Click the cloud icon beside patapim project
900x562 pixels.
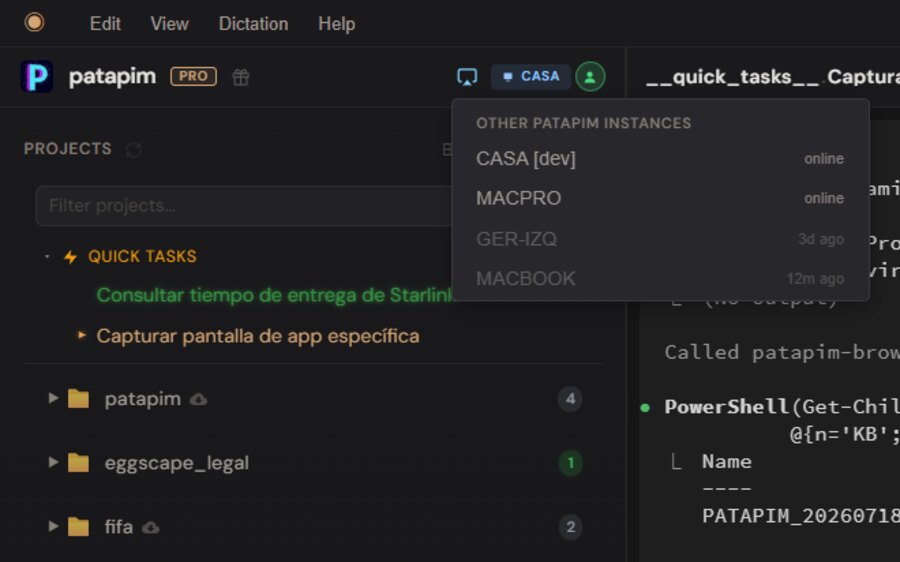pyautogui.click(x=199, y=400)
